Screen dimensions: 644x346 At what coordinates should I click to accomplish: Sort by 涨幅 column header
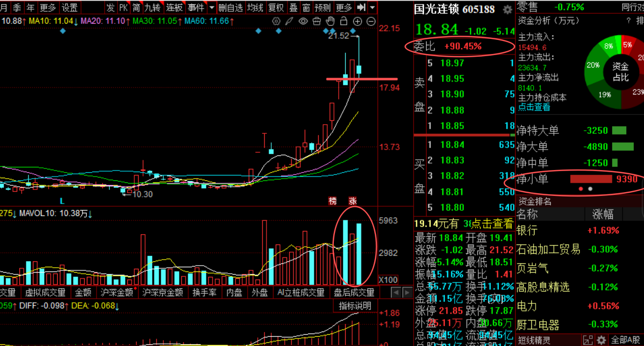coord(603,214)
